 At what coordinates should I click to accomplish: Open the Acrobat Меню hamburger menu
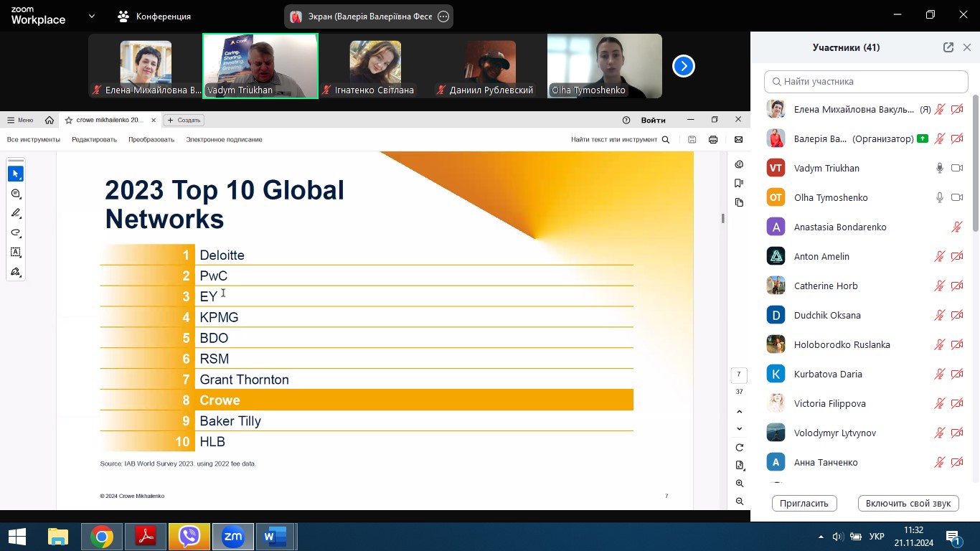pos(20,120)
